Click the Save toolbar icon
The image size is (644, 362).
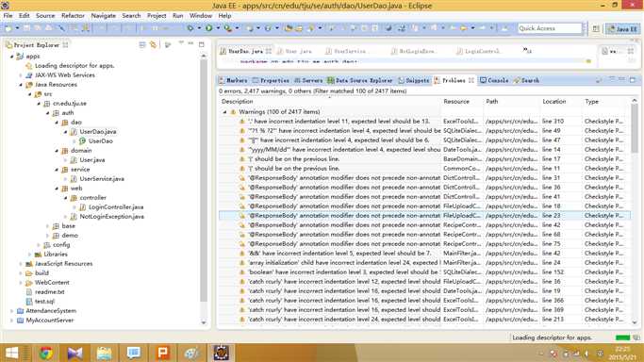point(27,28)
